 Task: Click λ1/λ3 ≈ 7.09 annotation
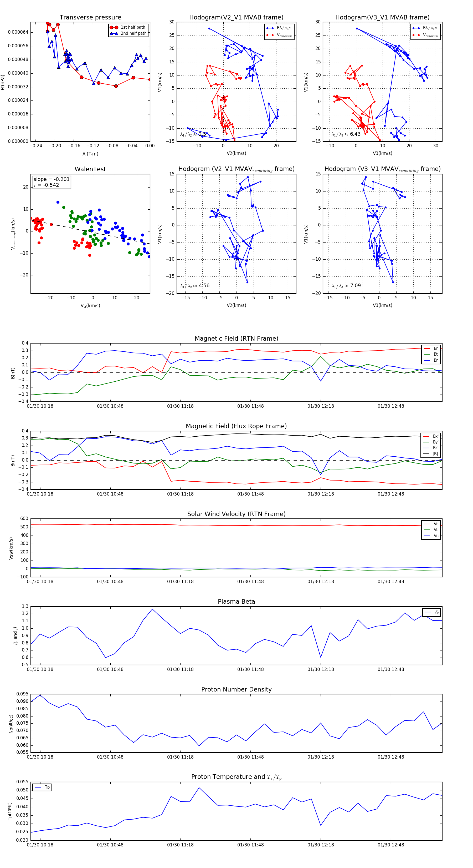[346, 286]
